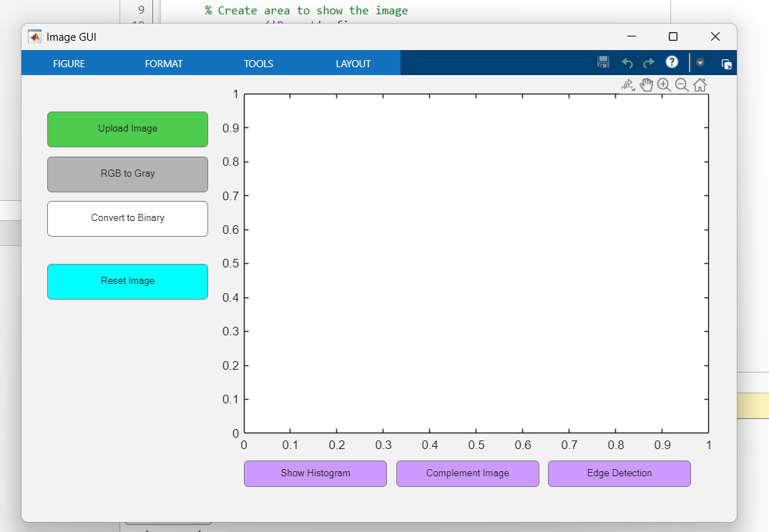The height and width of the screenshot is (532, 769).
Task: Click inside the empty plot axes area
Action: 476,265
